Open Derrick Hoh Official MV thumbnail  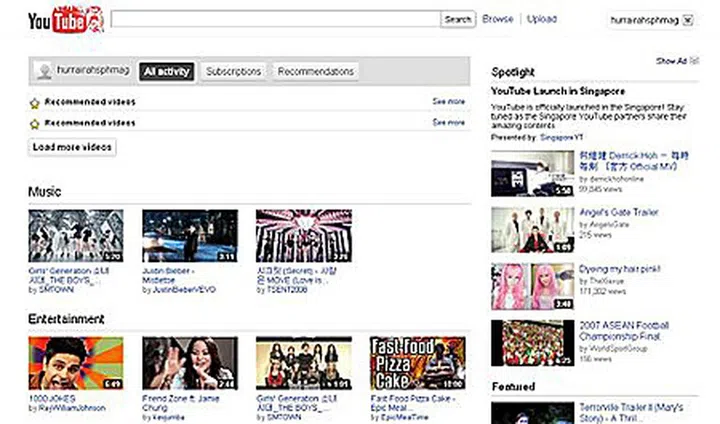533,174
